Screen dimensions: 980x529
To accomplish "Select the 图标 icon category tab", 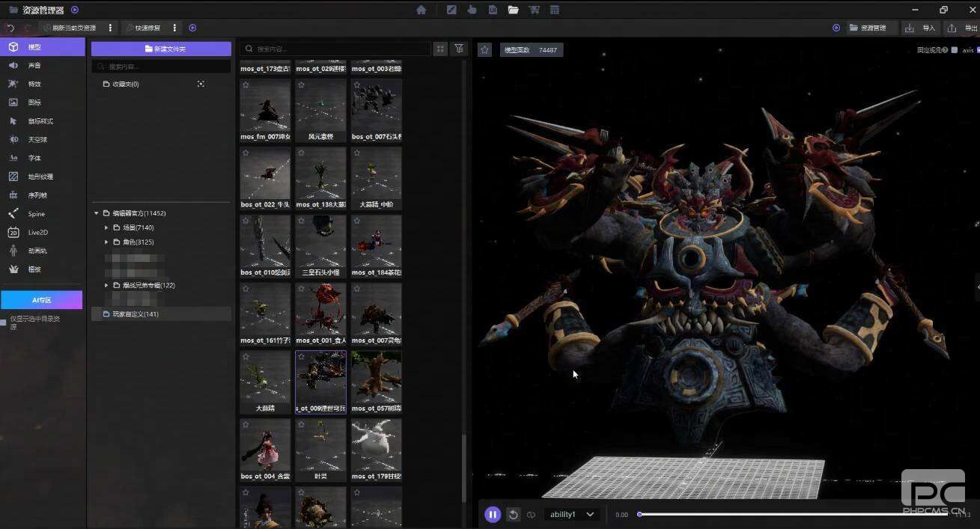I will coord(43,103).
